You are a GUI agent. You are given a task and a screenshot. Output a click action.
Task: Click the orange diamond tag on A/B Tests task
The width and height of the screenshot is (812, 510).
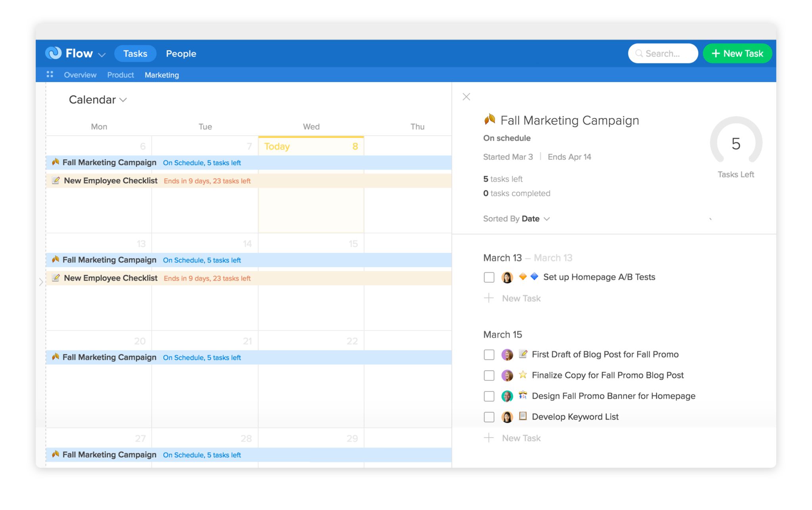click(523, 276)
